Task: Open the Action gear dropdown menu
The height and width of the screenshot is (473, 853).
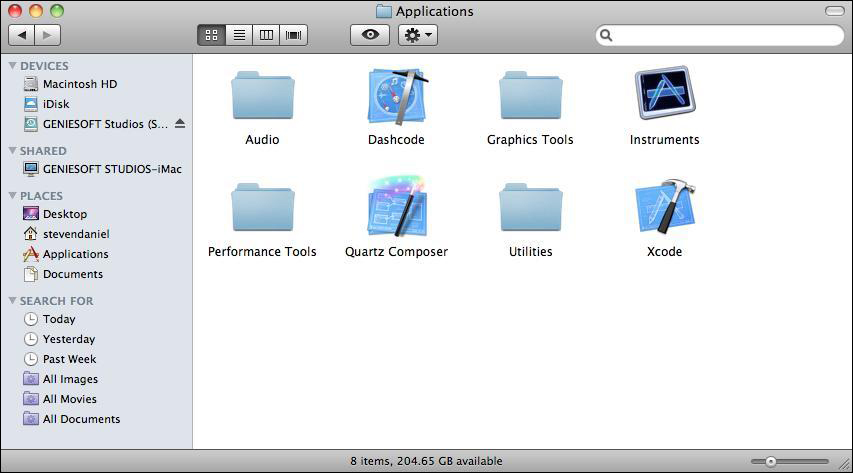Action: pos(417,35)
